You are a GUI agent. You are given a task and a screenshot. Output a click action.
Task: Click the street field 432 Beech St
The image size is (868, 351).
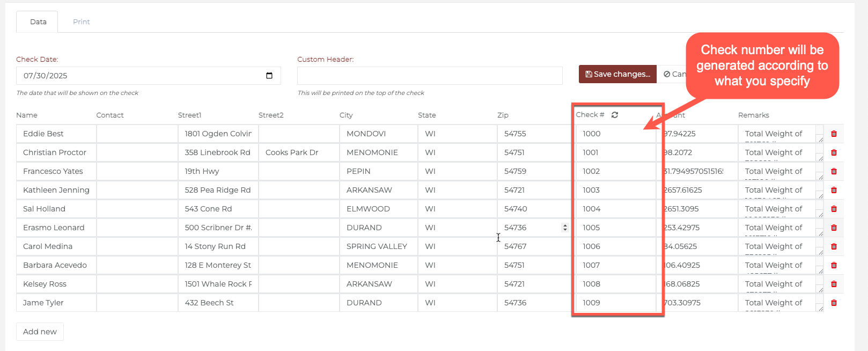point(218,303)
